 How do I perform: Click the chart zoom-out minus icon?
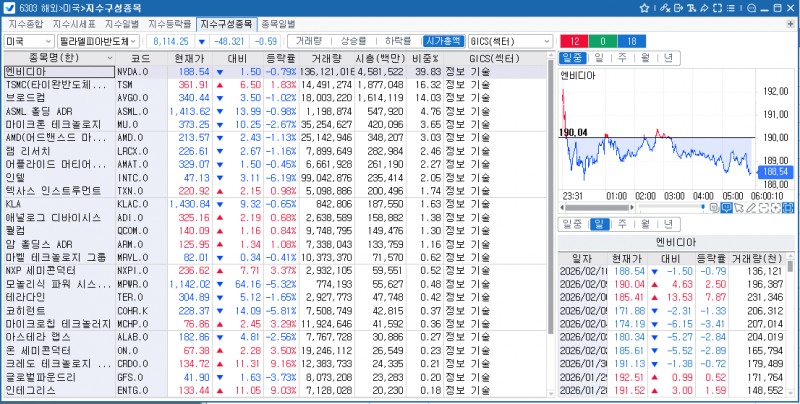(764, 208)
